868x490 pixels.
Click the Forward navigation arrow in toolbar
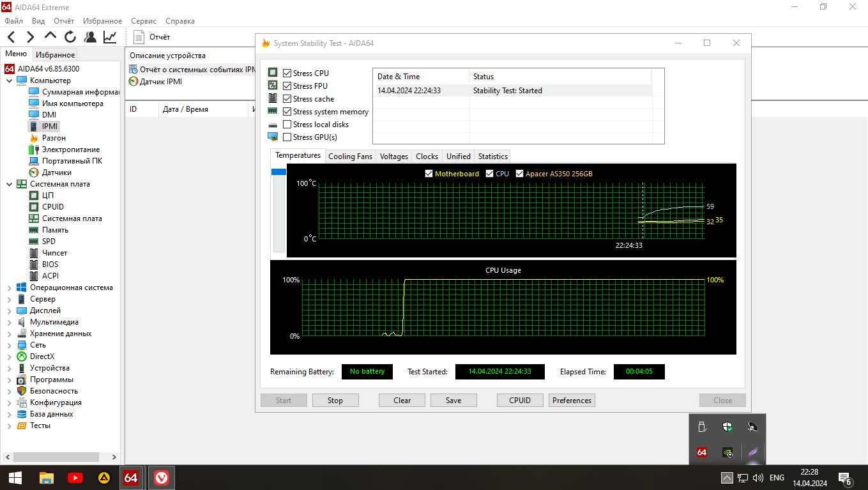29,37
